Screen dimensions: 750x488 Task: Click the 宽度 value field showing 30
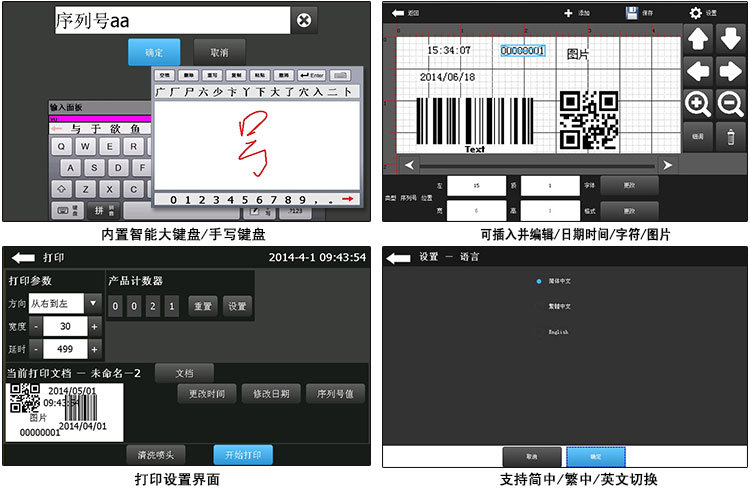point(65,327)
